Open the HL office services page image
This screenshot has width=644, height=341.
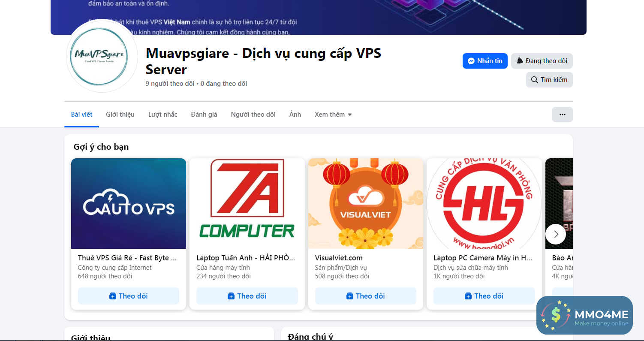484,203
